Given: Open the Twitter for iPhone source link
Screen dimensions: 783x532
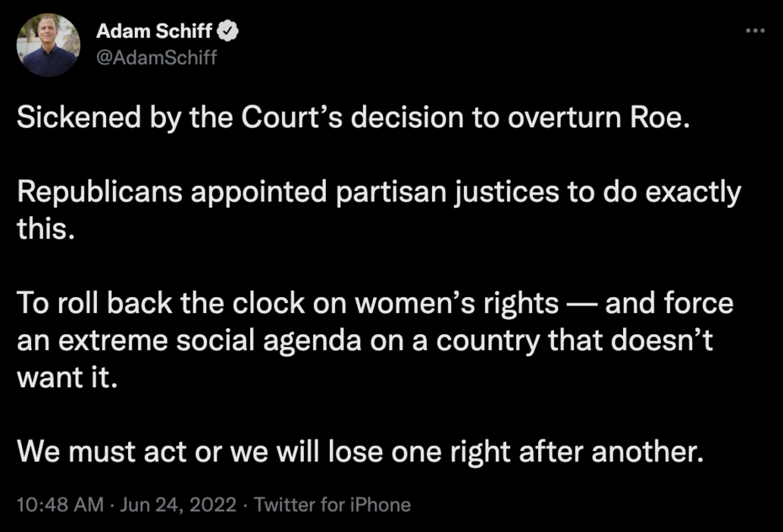Looking at the screenshot, I should click(x=332, y=505).
